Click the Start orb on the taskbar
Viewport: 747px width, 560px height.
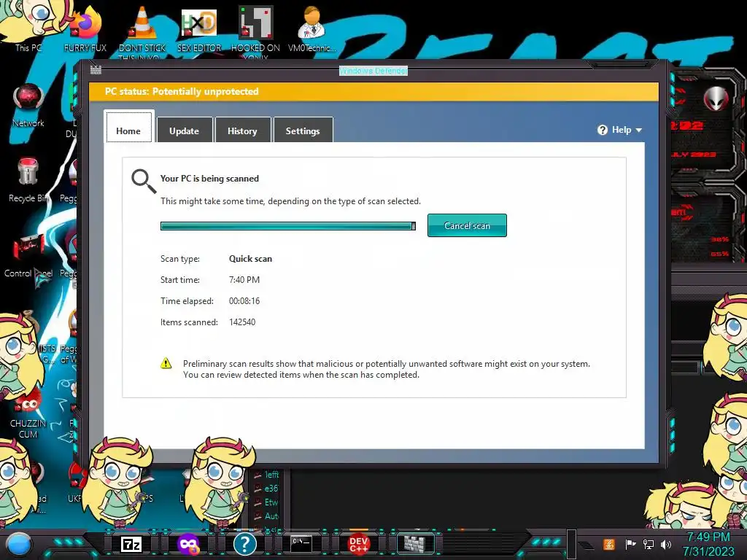point(19,545)
